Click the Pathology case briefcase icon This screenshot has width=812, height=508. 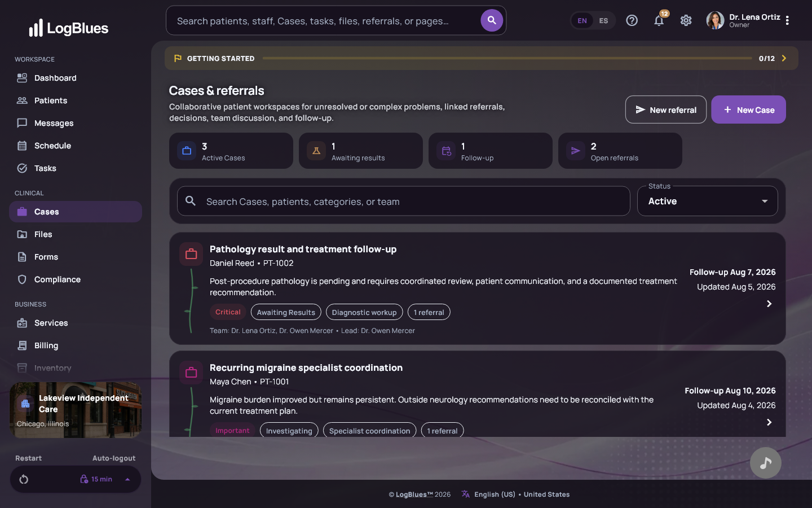[191, 254]
